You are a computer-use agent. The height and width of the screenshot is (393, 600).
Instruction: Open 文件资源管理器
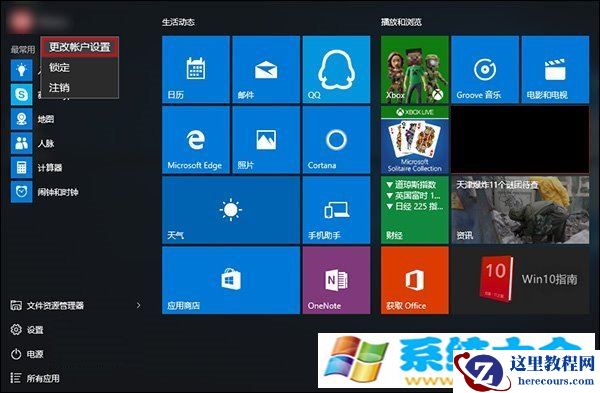point(47,305)
